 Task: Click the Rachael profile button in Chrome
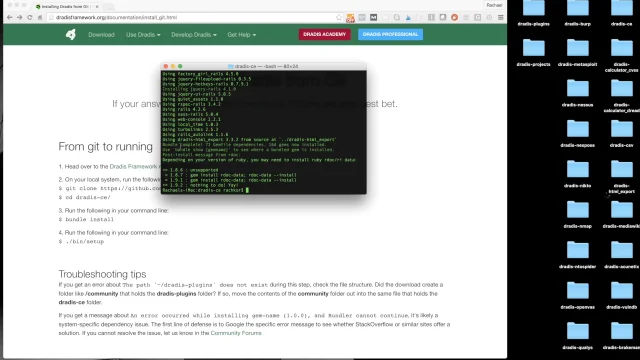494,5
